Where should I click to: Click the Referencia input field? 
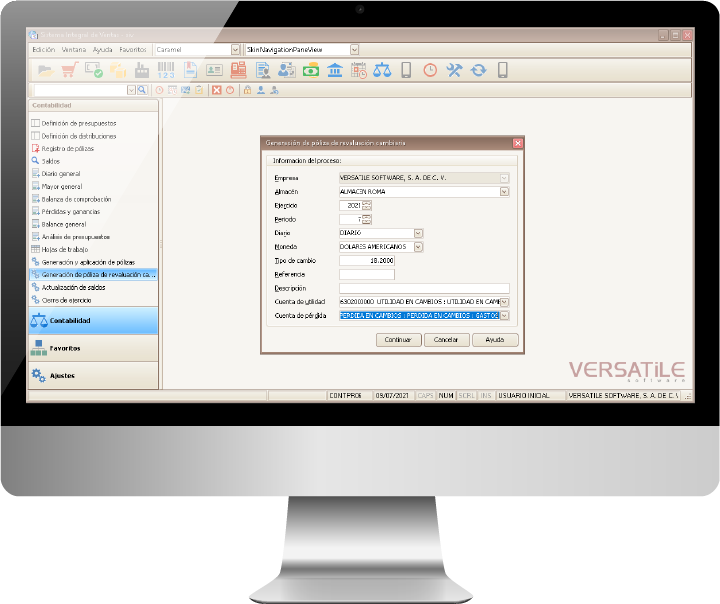click(366, 275)
